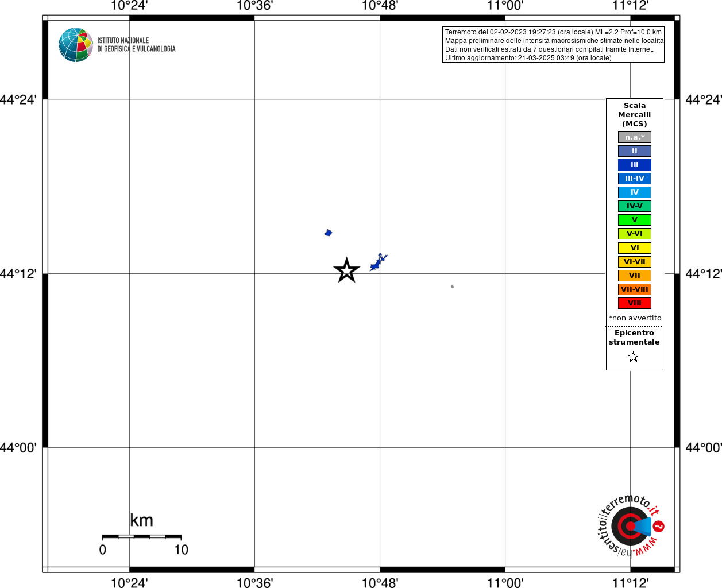Select the orange VII intensity swatch
The width and height of the screenshot is (722, 588).
coord(635,276)
